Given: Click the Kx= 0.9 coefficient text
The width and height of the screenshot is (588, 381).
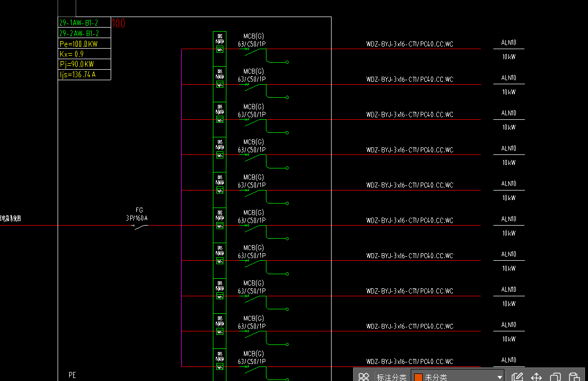Looking at the screenshot, I should (x=71, y=54).
